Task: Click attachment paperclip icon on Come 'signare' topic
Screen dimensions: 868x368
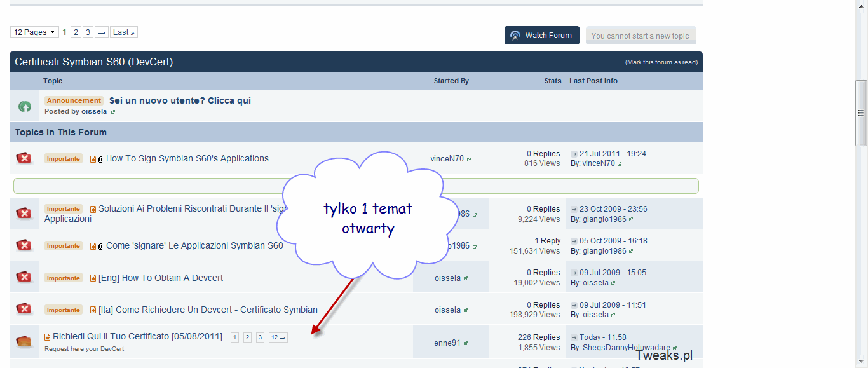Action: coord(100,246)
